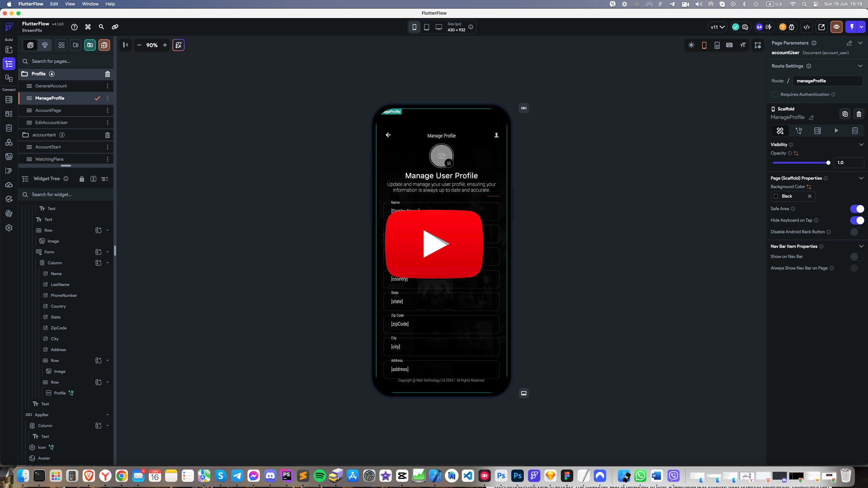Switch to the Actions tab in properties panel
The width and height of the screenshot is (868, 488).
(799, 131)
